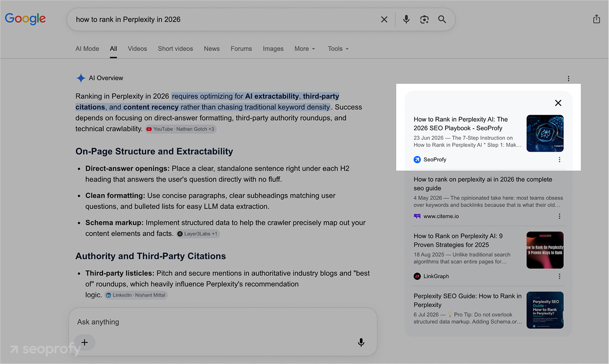Click the citeme.io favicon icon
Image resolution: width=609 pixels, height=364 pixels.
pyautogui.click(x=417, y=216)
